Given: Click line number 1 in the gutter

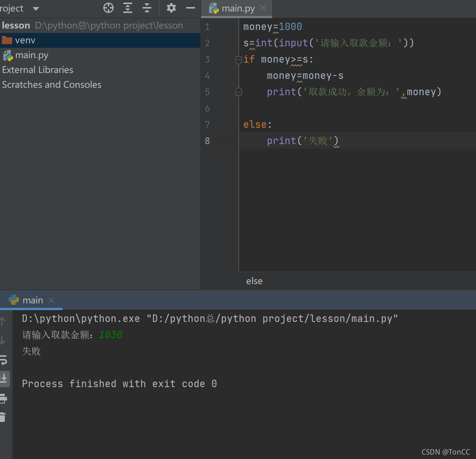Looking at the screenshot, I should [x=207, y=27].
